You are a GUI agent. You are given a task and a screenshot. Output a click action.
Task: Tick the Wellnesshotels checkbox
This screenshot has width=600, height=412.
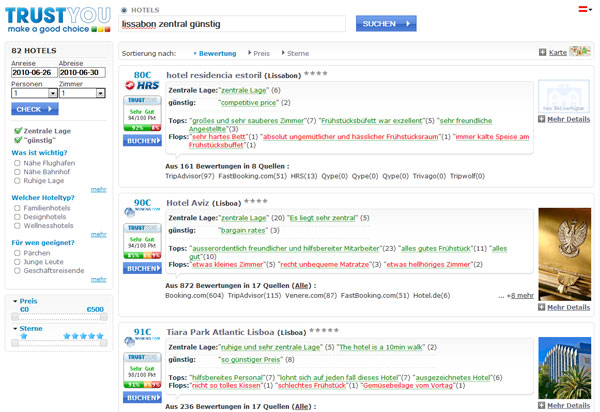click(x=17, y=226)
